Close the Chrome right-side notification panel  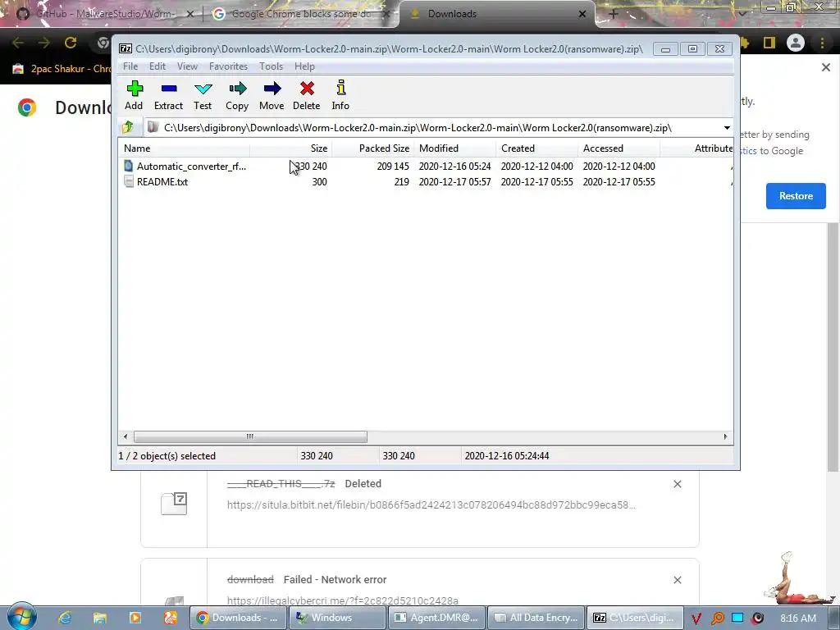[825, 67]
